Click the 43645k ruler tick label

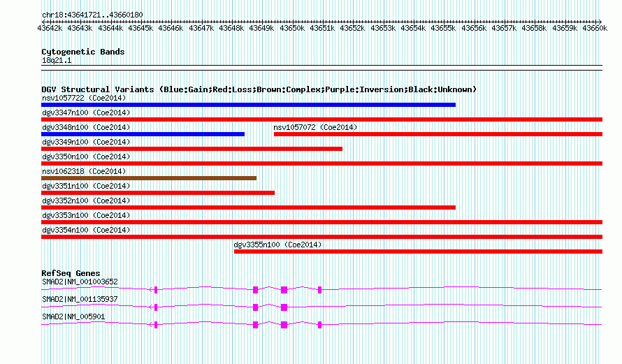coord(140,28)
